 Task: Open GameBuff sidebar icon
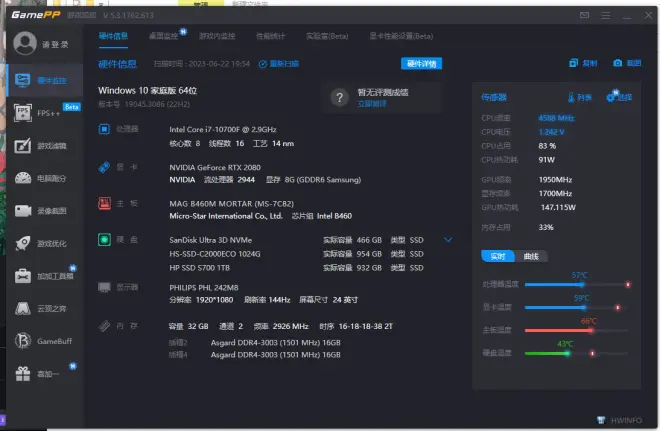23,341
